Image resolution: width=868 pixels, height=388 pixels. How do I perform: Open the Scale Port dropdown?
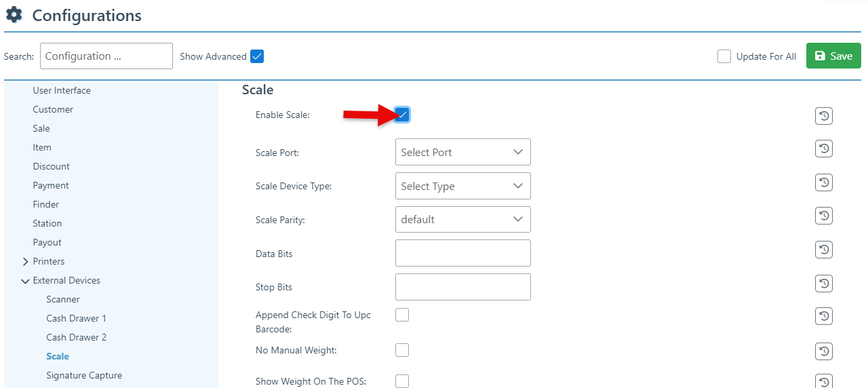point(462,152)
